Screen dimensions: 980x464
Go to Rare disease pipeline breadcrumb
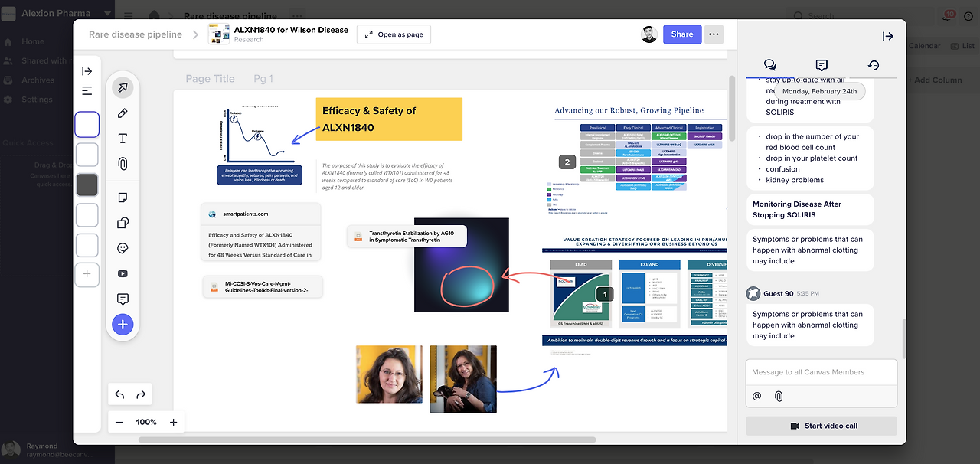136,34
